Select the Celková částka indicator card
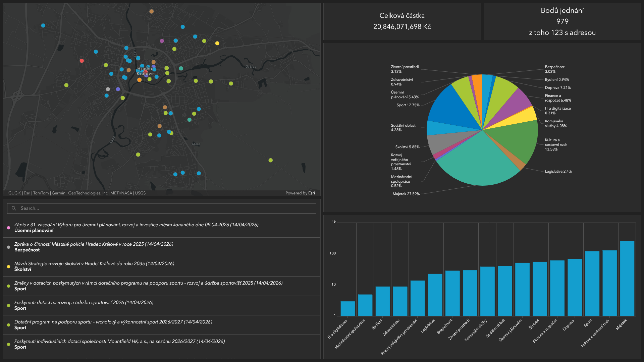The height and width of the screenshot is (362, 644). point(402,21)
